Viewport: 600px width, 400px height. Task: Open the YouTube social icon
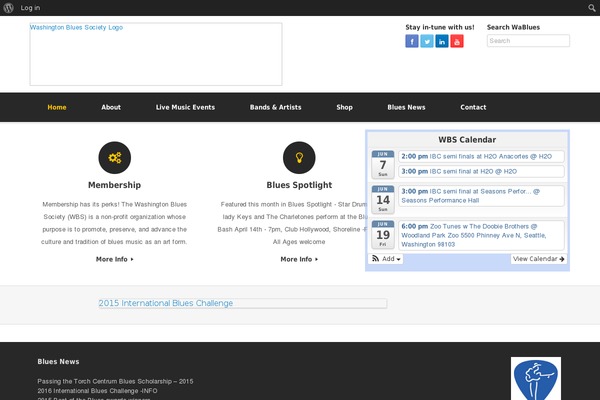point(457,41)
